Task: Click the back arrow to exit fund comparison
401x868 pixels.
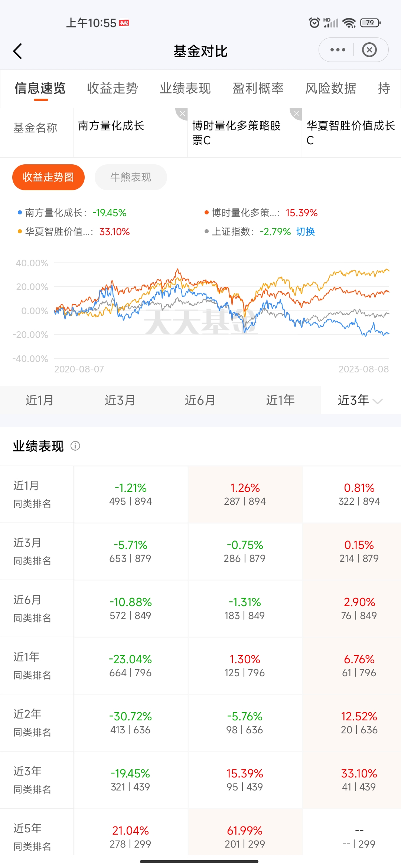Action: [x=17, y=50]
